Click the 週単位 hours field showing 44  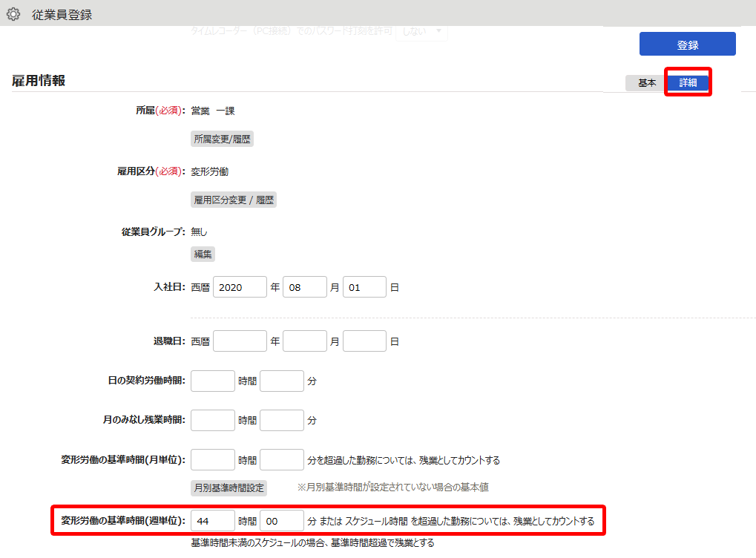click(213, 521)
